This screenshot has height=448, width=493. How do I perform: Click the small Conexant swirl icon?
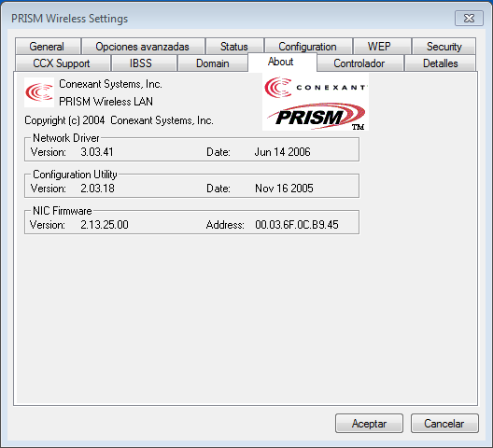[x=39, y=92]
